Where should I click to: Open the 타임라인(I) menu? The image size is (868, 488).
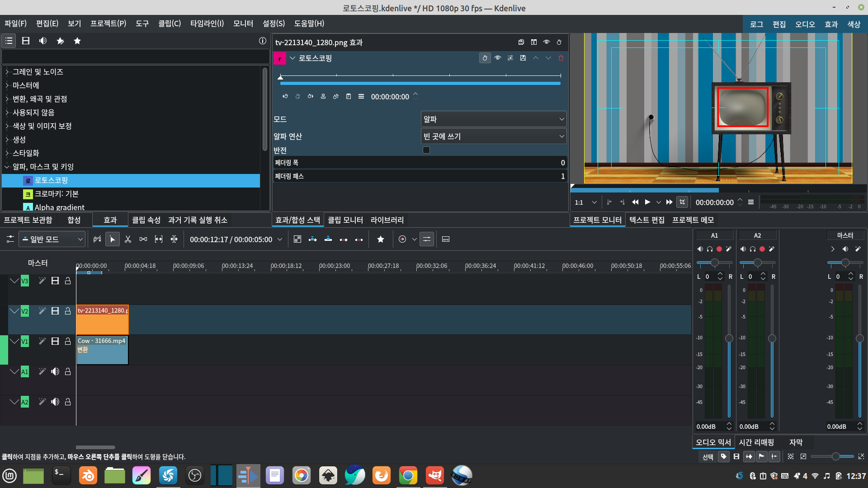[207, 23]
